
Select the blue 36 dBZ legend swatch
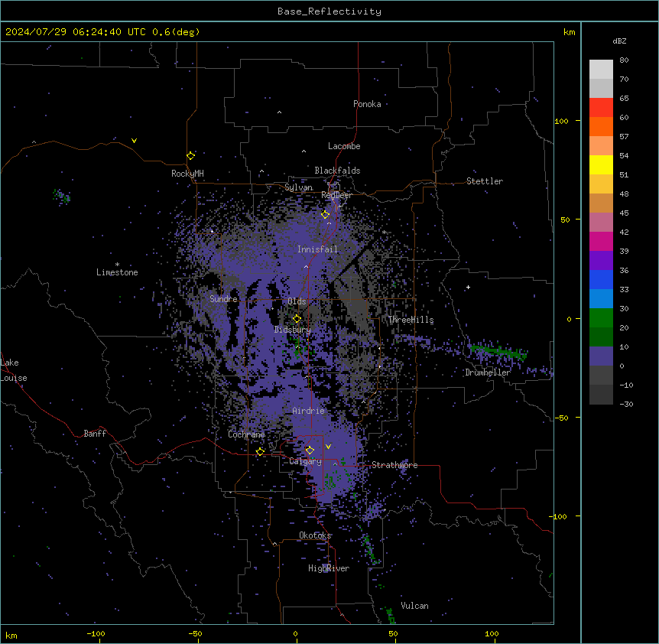[601, 279]
